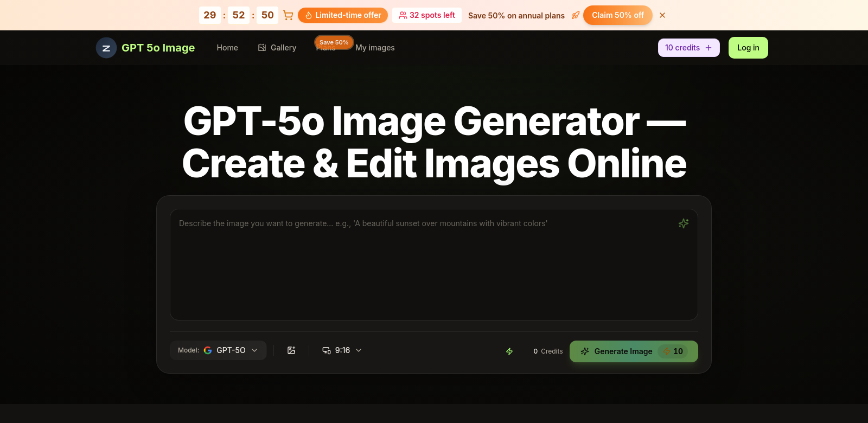Click the 32 spots left badge

(427, 15)
